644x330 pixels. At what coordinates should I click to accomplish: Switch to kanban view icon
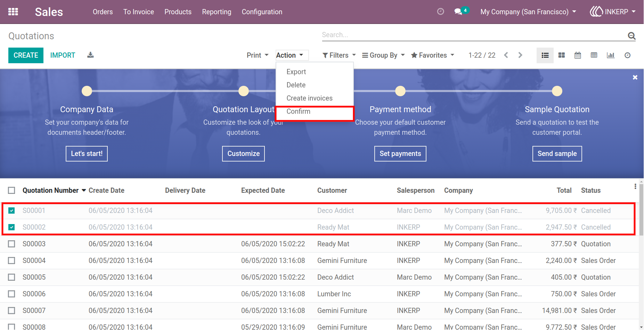click(x=561, y=55)
